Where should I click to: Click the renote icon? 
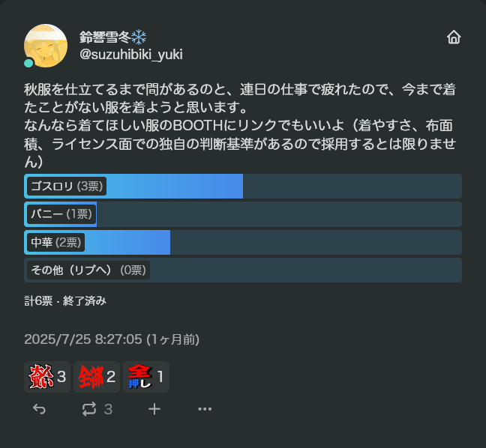[89, 409]
